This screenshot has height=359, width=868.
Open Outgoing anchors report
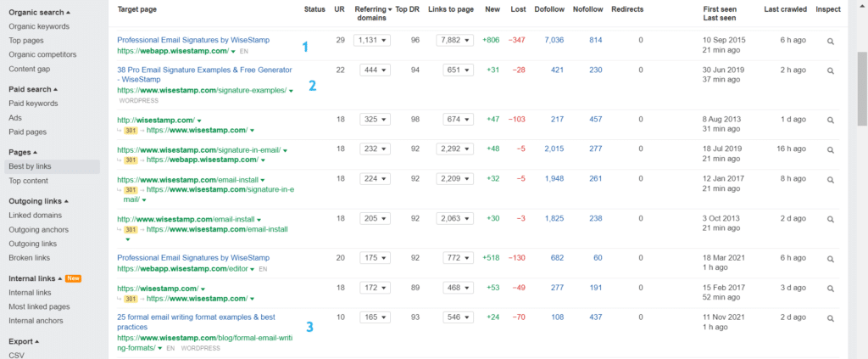pos(39,229)
